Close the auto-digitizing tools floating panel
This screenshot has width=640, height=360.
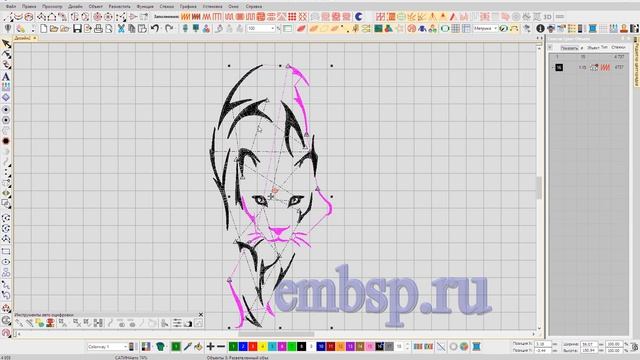[200, 314]
